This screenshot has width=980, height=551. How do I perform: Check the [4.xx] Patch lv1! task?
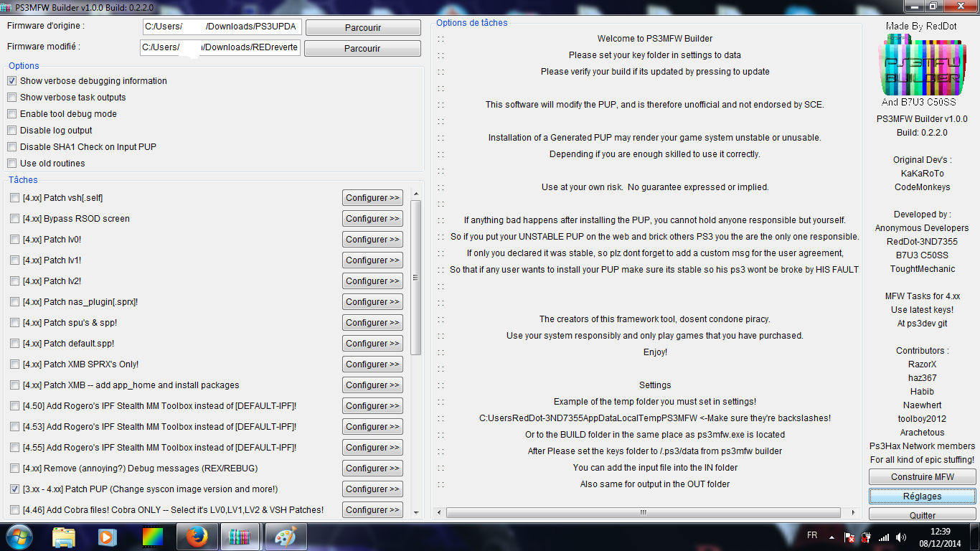[x=15, y=260]
